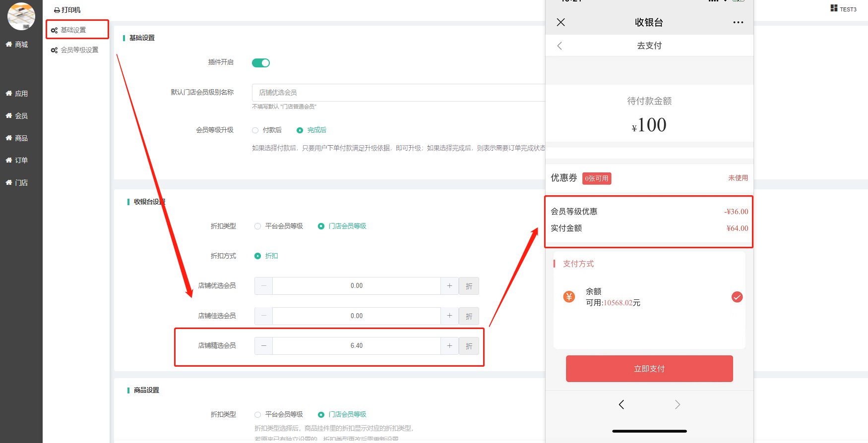Click the 默认门店会员级别名称 input field
The image size is (868, 443).
coord(397,93)
